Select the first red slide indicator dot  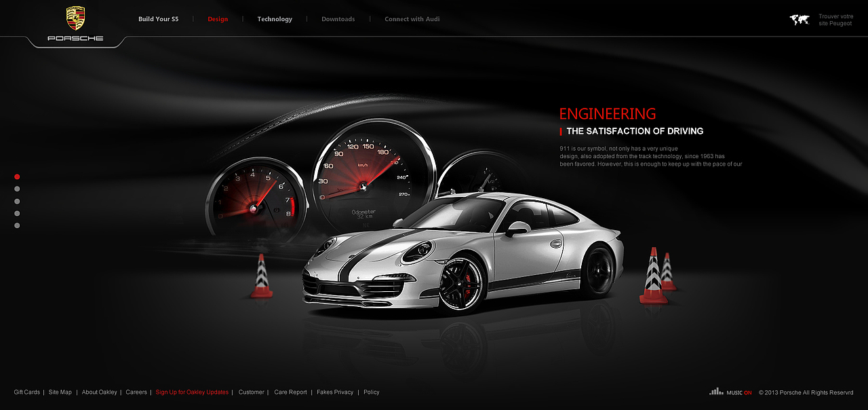pos(17,176)
